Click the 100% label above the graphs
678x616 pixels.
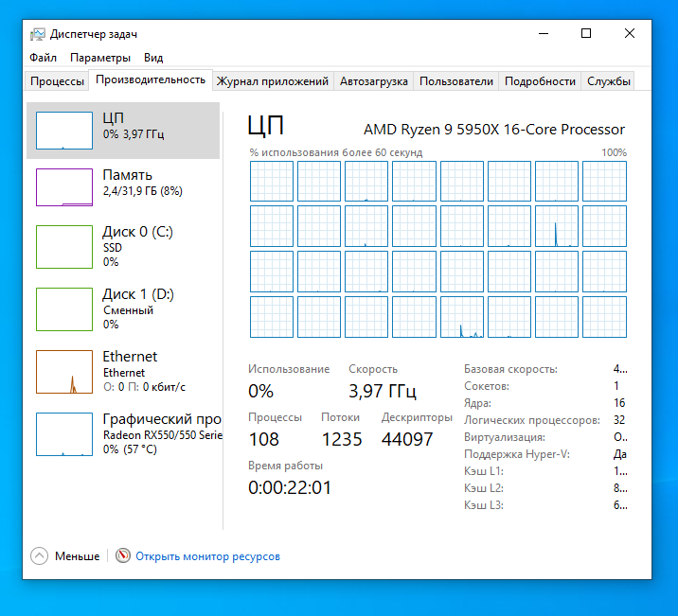tap(614, 152)
